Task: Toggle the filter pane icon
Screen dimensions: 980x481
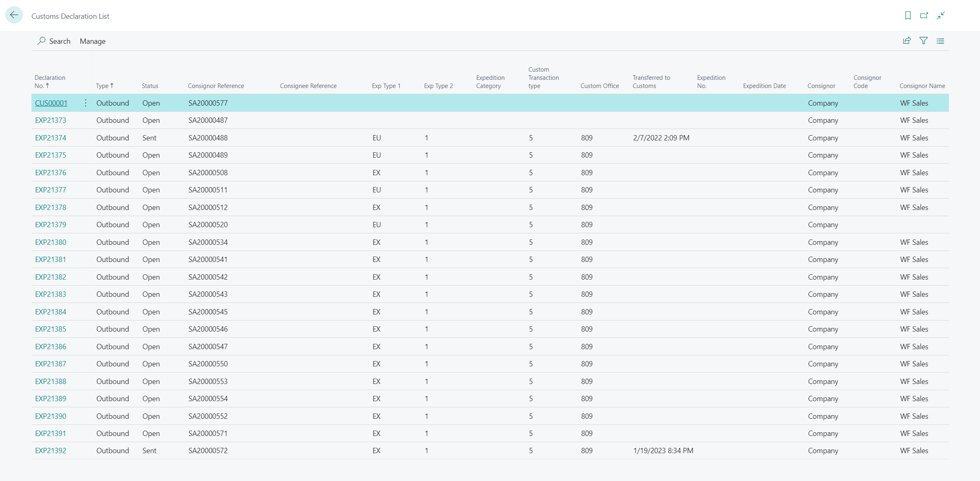Action: (x=924, y=41)
